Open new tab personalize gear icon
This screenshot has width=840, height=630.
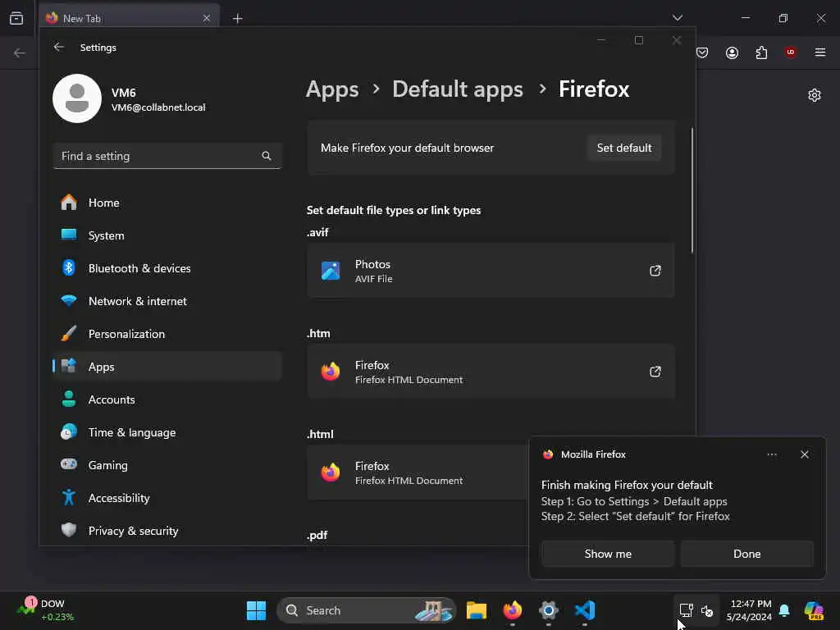tap(815, 95)
